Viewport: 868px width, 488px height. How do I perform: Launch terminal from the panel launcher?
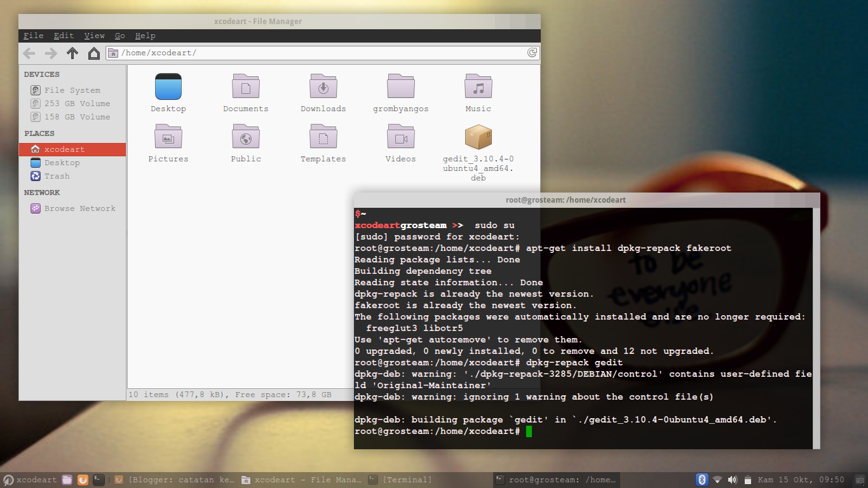[x=98, y=480]
